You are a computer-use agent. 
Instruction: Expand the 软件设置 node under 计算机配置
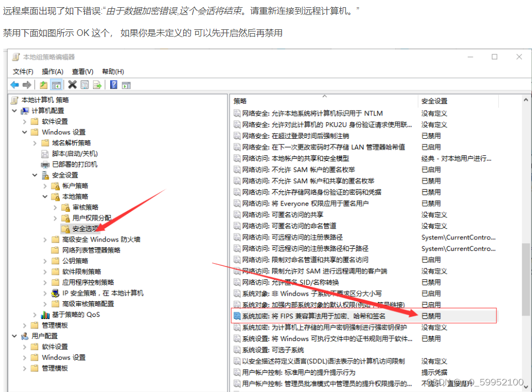24,121
